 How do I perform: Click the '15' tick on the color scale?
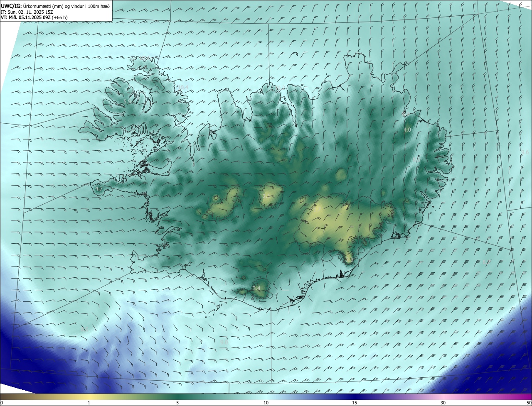pyautogui.click(x=355, y=403)
